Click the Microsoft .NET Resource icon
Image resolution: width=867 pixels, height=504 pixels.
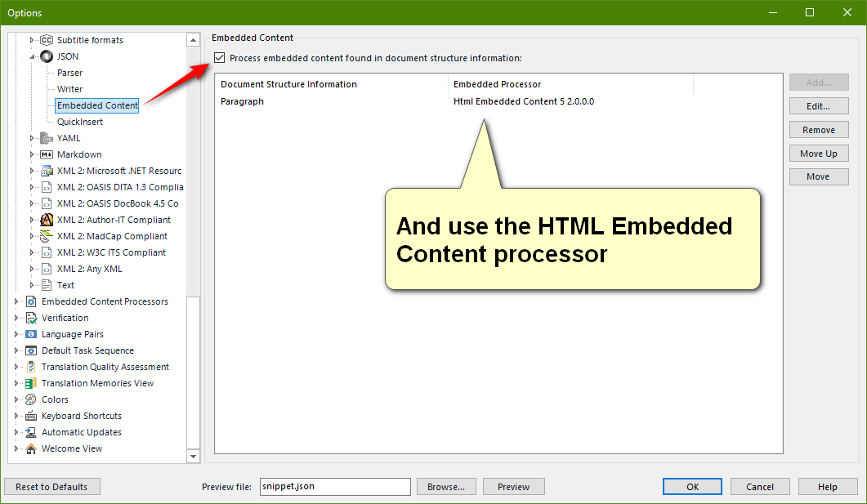pos(47,171)
